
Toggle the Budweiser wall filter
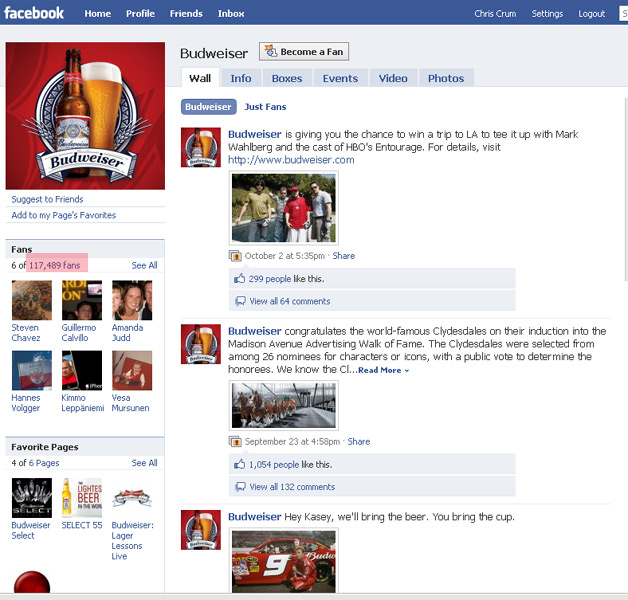tap(208, 107)
